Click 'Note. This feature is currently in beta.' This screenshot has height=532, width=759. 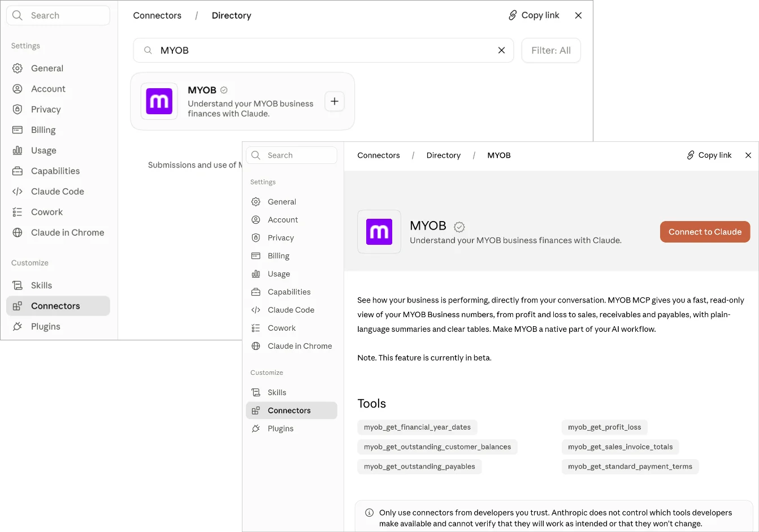pos(424,358)
